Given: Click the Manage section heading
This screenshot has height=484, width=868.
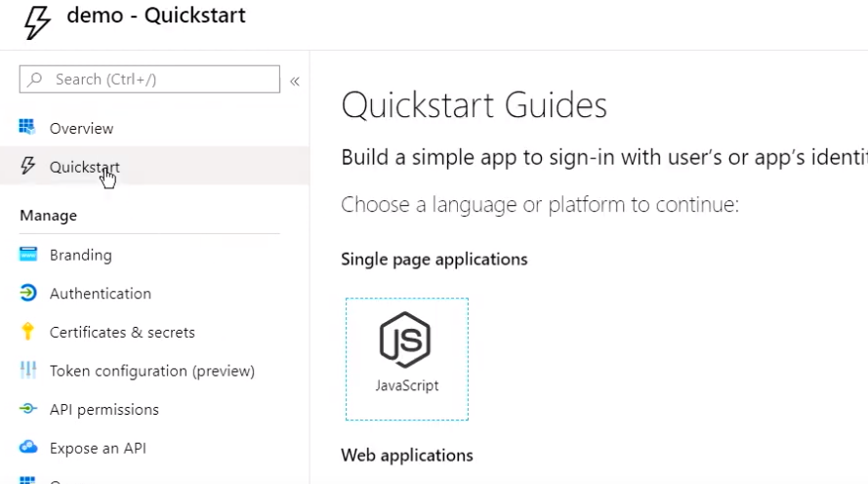Looking at the screenshot, I should point(48,216).
